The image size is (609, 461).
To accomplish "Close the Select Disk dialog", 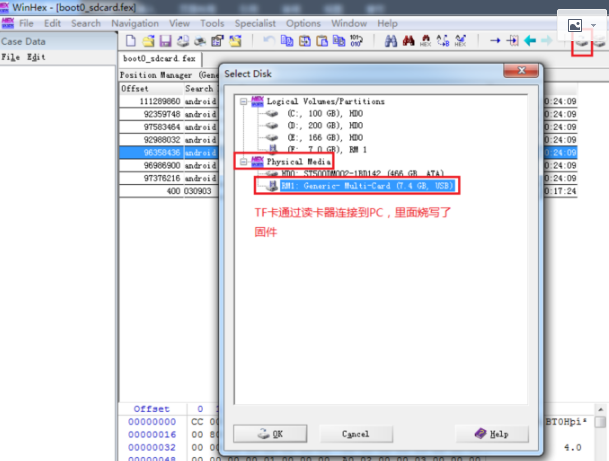I will 521,70.
